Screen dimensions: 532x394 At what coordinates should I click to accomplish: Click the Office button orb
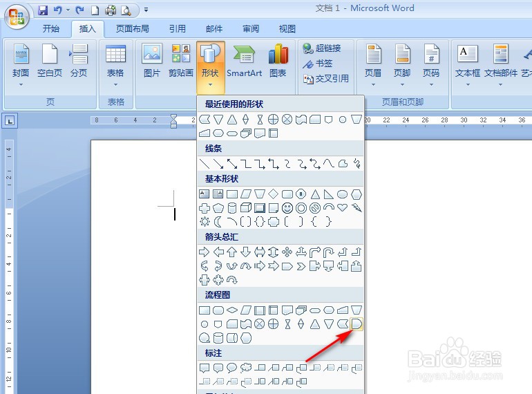tap(17, 17)
